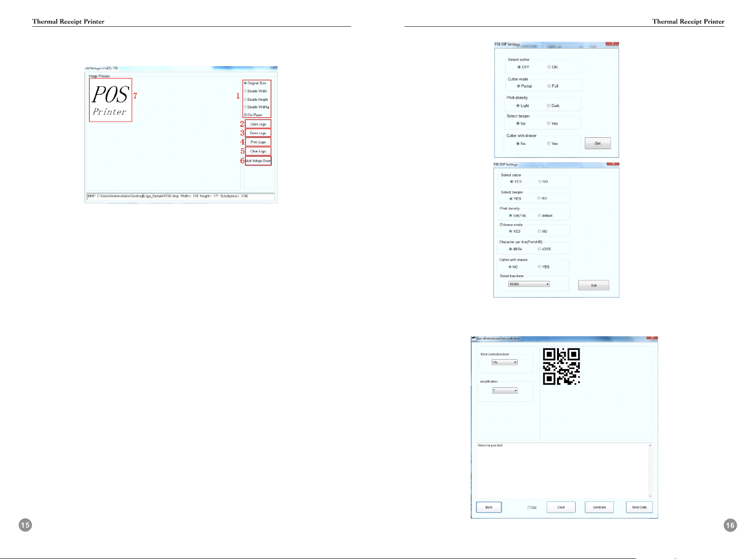Screen dimensions: 756x559
Task: Click the Down Logo button
Action: (258, 133)
